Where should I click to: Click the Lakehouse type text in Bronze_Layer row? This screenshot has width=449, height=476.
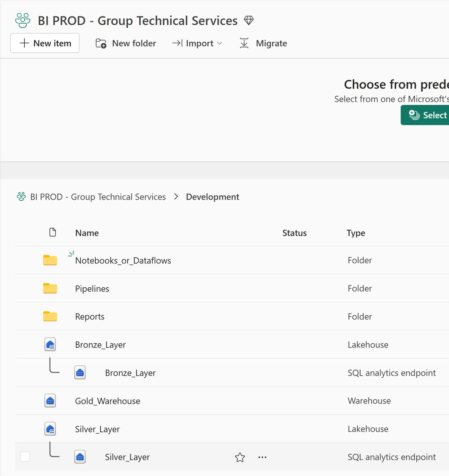pyautogui.click(x=368, y=344)
